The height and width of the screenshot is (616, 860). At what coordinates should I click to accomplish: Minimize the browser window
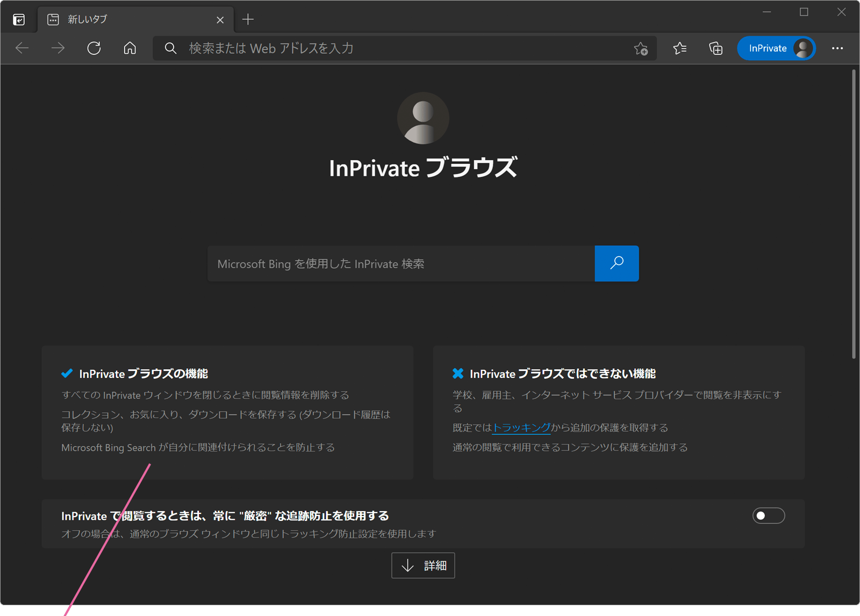click(x=767, y=12)
